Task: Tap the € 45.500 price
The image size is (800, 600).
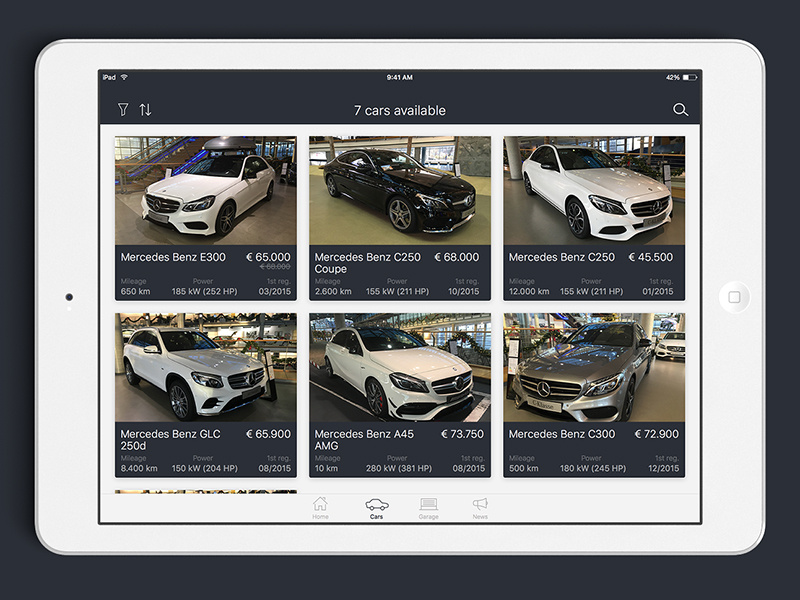Action: [651, 257]
